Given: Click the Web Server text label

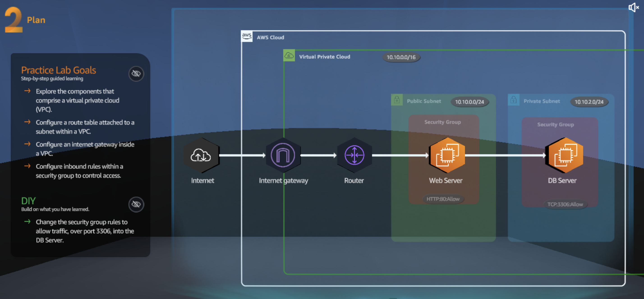Looking at the screenshot, I should click(x=446, y=180).
